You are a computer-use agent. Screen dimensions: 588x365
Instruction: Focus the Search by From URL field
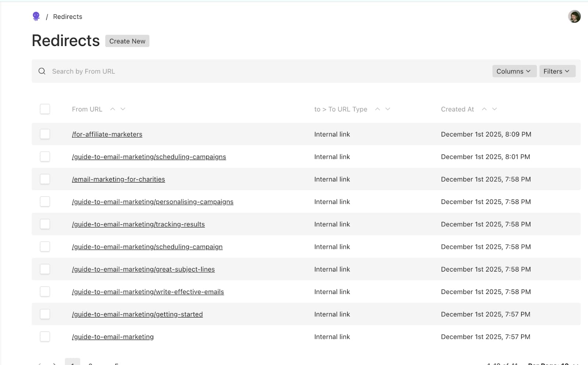[x=268, y=71]
